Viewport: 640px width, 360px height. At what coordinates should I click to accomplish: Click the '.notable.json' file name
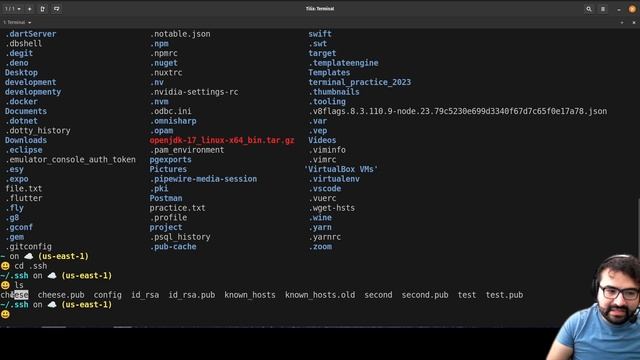(180, 34)
